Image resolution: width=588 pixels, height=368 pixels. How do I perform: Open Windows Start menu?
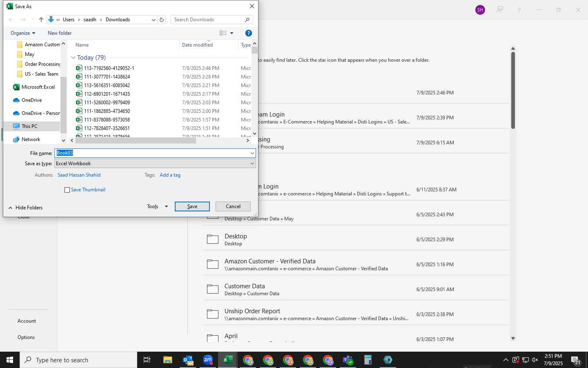pyautogui.click(x=10, y=360)
